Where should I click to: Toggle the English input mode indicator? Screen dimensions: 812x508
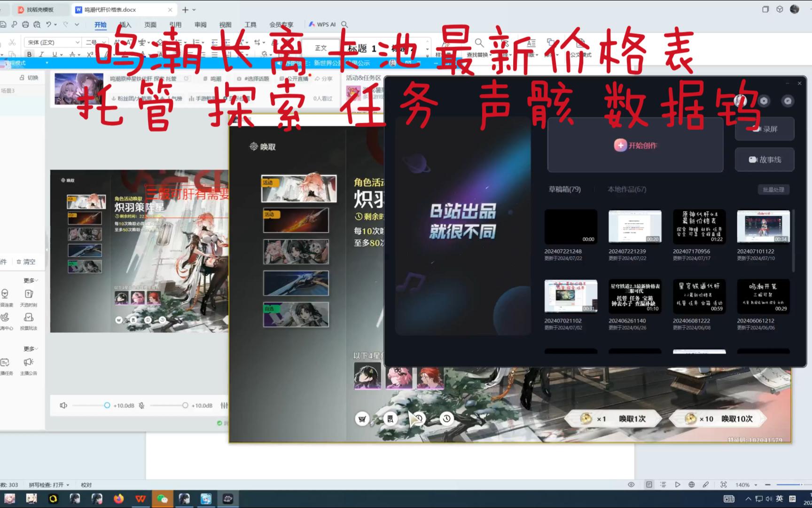click(780, 499)
